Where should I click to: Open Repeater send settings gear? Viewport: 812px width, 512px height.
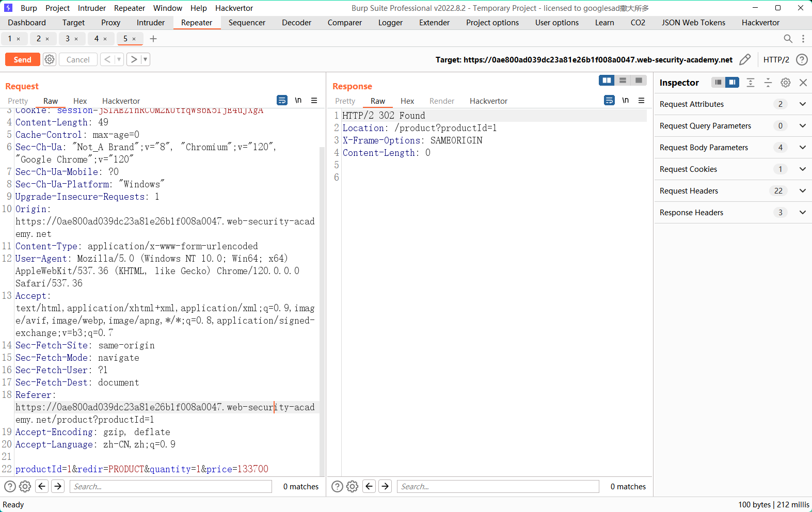50,59
